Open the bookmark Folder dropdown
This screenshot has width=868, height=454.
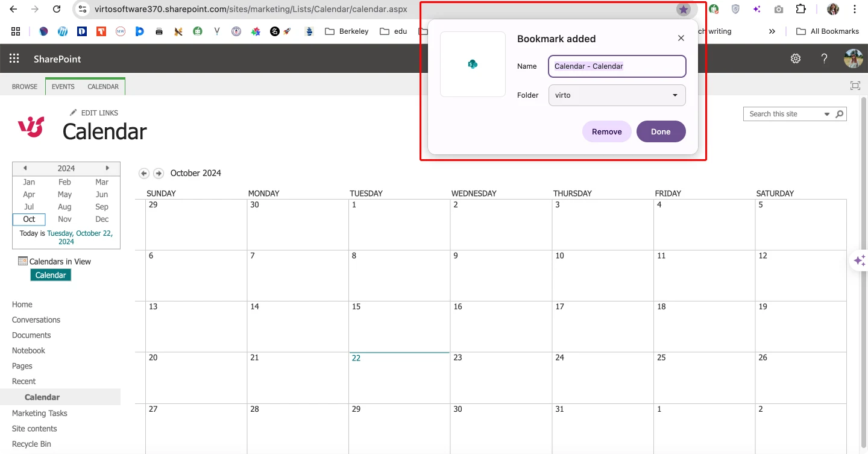[617, 95]
